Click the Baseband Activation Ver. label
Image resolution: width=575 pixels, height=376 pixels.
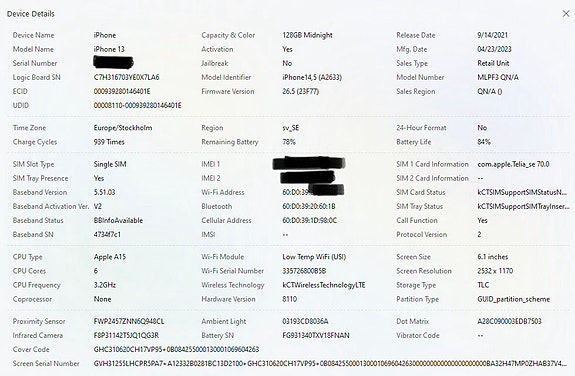click(x=51, y=207)
